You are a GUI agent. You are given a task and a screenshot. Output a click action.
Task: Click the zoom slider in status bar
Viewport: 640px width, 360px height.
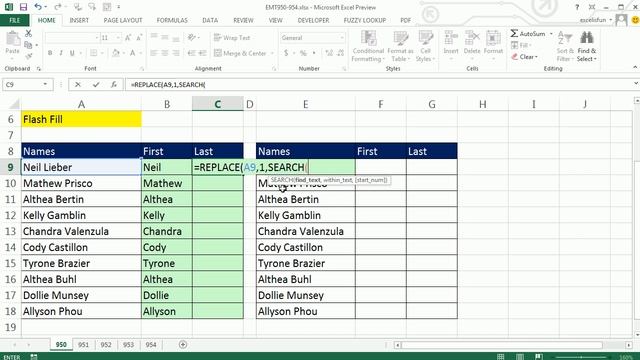(x=582, y=357)
